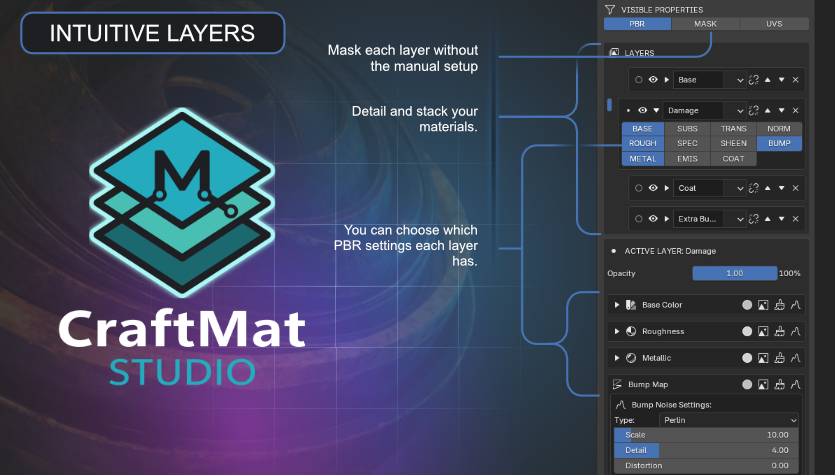Screen dimensions: 835x475
Task: Switch to the PBR visible properties tab
Action: point(637,24)
